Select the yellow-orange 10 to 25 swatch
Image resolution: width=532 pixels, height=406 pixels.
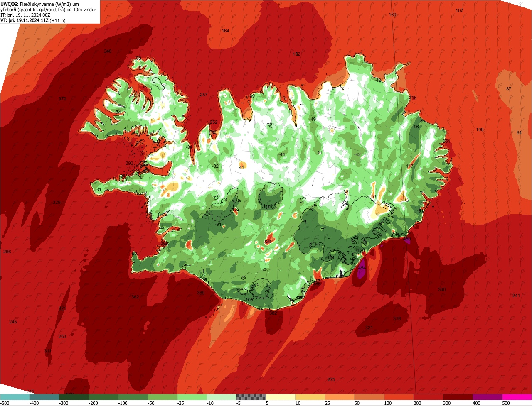coord(310,397)
